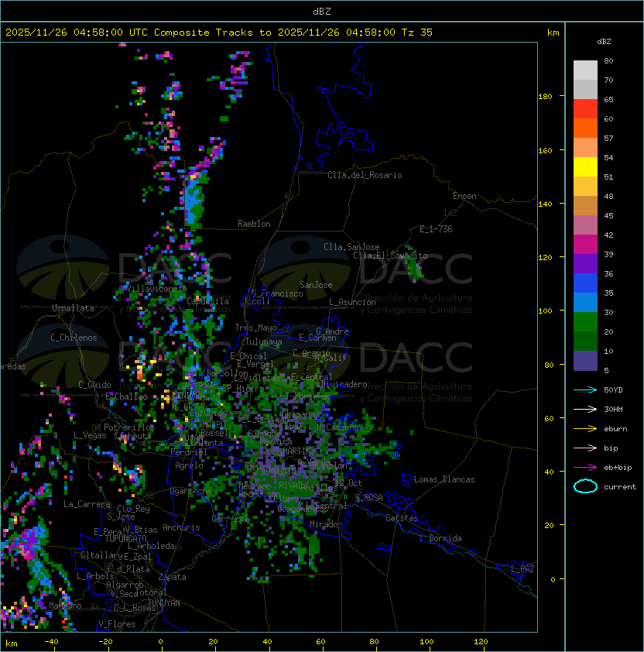Click the yellow eburn arrow in legend
The height and width of the screenshot is (652, 644).
tap(585, 429)
